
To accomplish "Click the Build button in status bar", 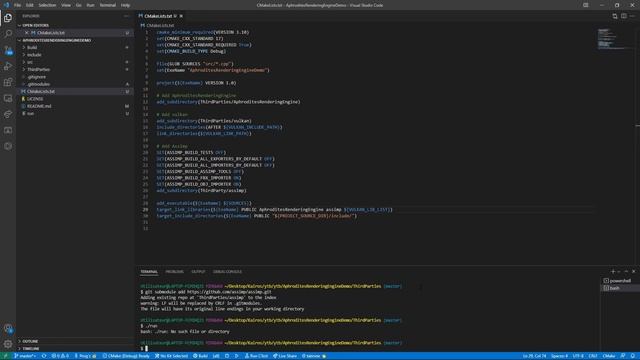I will [x=200, y=356].
